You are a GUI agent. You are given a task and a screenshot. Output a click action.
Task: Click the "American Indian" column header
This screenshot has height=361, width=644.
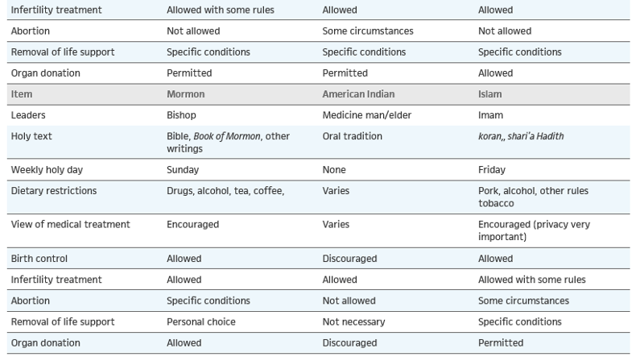click(x=358, y=94)
